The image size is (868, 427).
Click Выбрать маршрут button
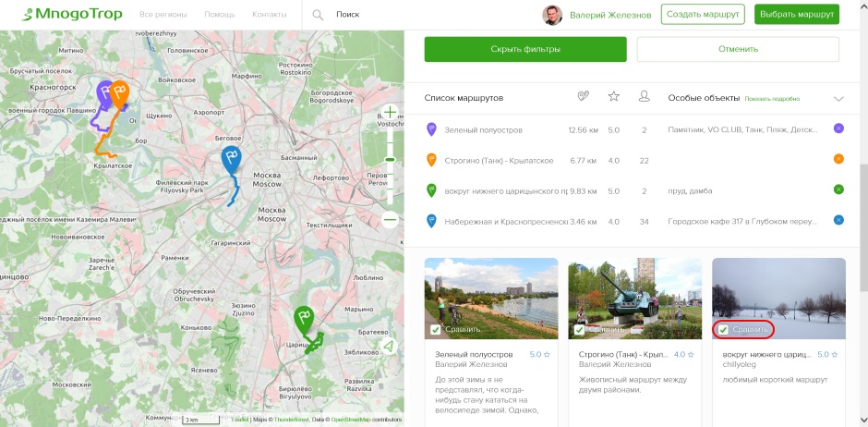797,15
